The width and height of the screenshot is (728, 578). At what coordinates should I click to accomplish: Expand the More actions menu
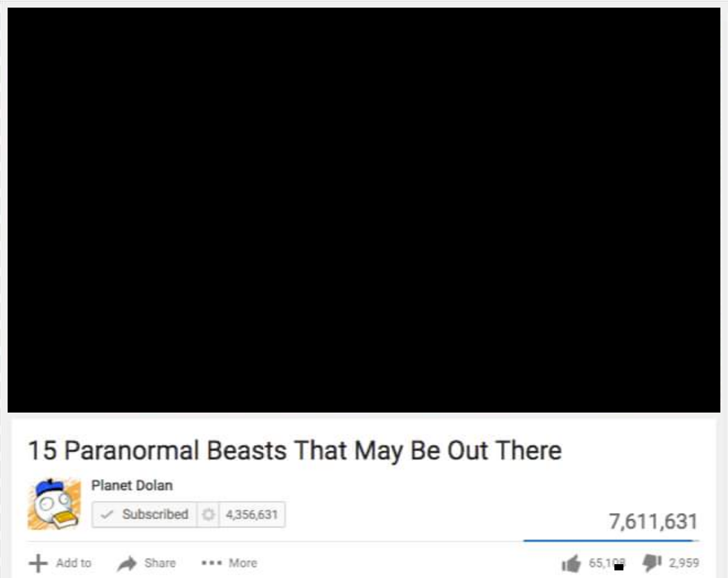tap(229, 563)
